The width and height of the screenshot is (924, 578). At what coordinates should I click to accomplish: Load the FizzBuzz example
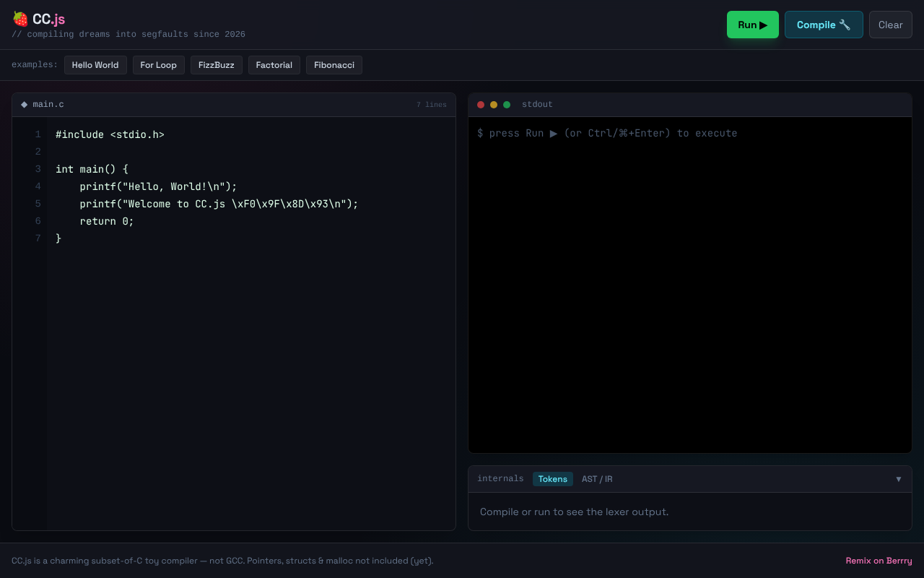(x=217, y=65)
